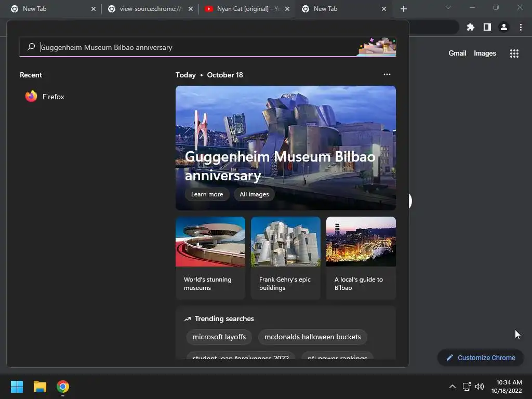Click the Bing Guggenheim illustration in search bar

(377, 47)
